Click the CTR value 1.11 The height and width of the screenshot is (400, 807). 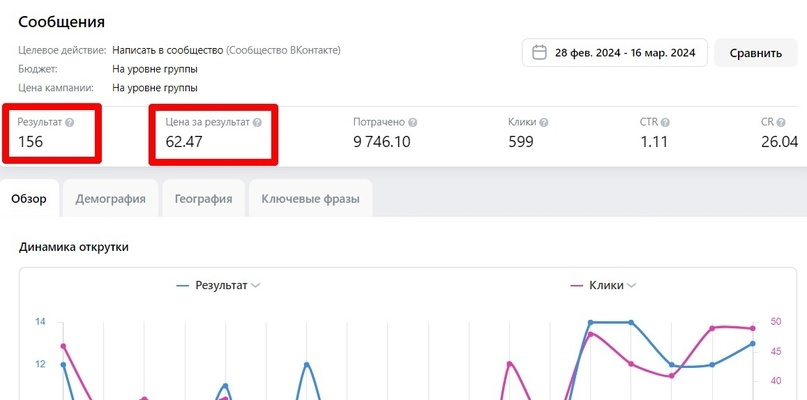coord(654,142)
